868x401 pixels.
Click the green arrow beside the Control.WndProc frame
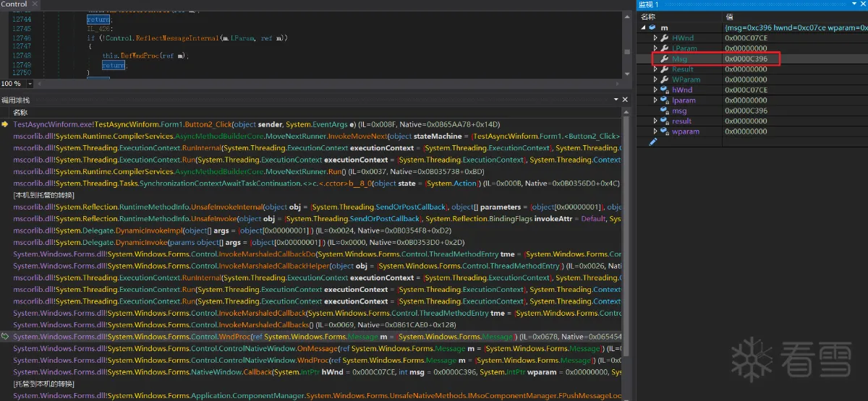tap(6, 337)
